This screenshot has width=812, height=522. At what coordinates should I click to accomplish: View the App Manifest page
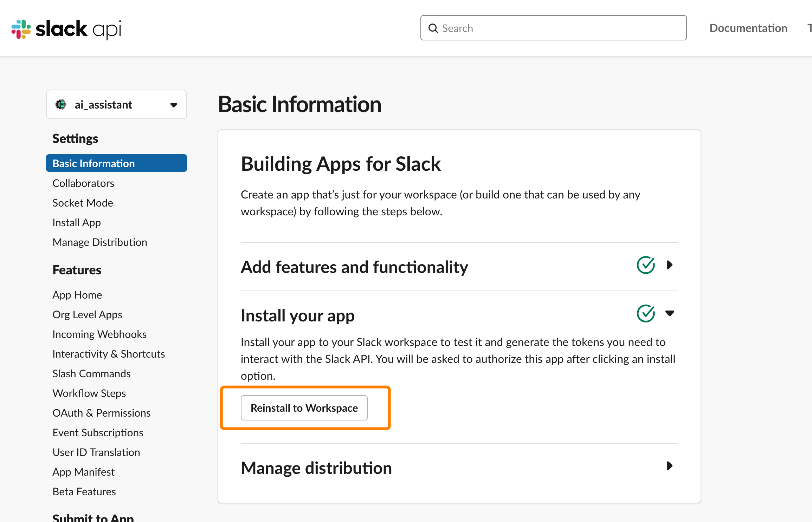click(83, 472)
